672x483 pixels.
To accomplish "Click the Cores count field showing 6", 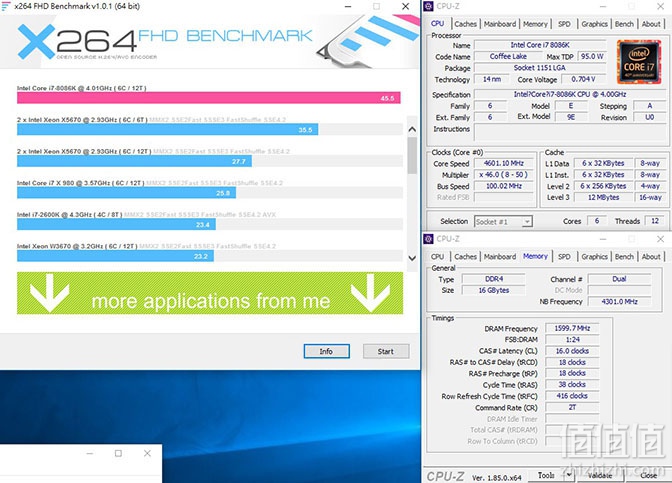I will (597, 221).
